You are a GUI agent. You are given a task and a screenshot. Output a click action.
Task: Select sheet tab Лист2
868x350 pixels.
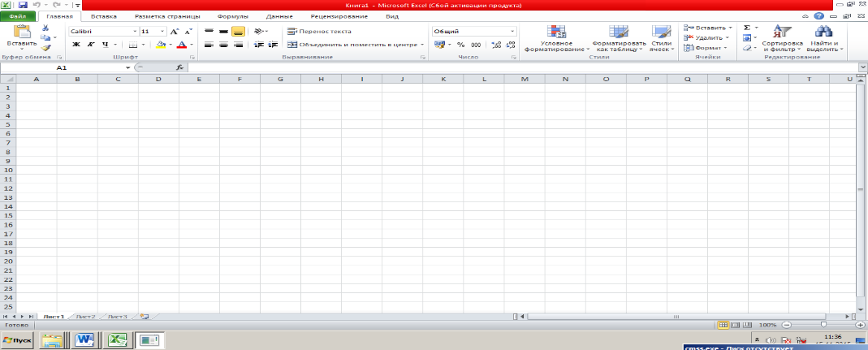click(x=85, y=317)
